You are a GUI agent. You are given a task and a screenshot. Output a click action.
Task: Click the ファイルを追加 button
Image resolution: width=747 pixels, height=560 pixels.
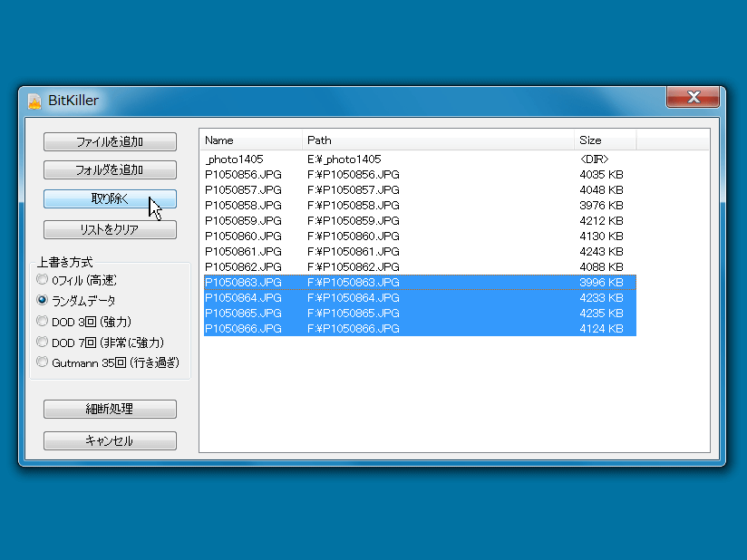pos(110,142)
